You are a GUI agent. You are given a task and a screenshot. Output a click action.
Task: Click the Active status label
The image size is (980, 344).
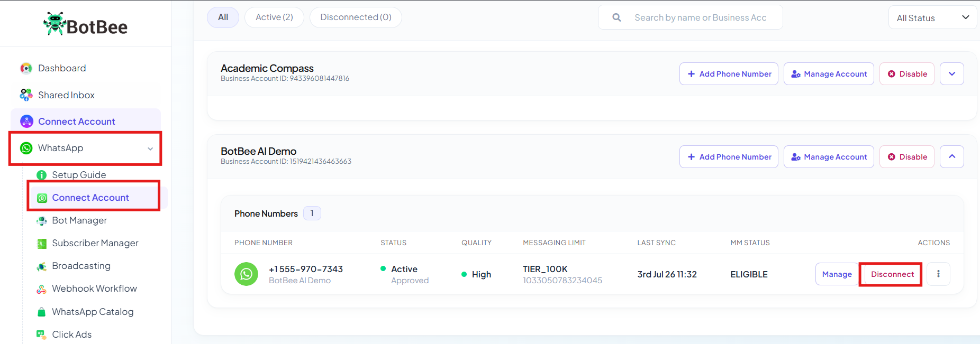pyautogui.click(x=404, y=269)
